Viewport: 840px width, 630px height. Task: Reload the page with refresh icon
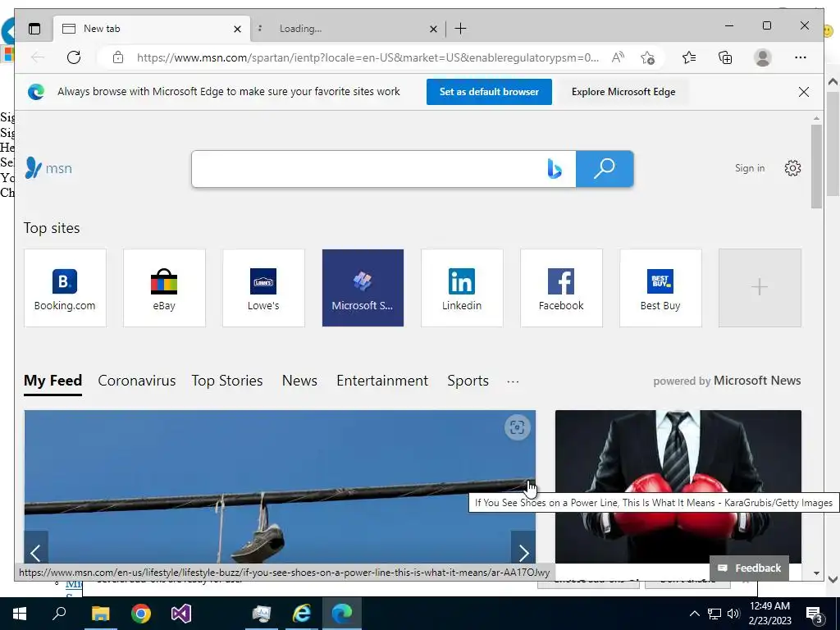[x=74, y=57]
